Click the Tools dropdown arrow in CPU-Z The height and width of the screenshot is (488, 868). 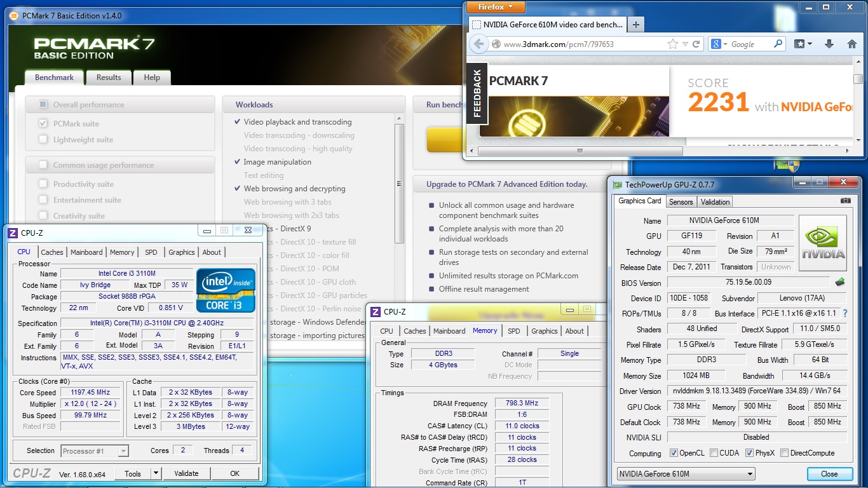click(x=156, y=473)
